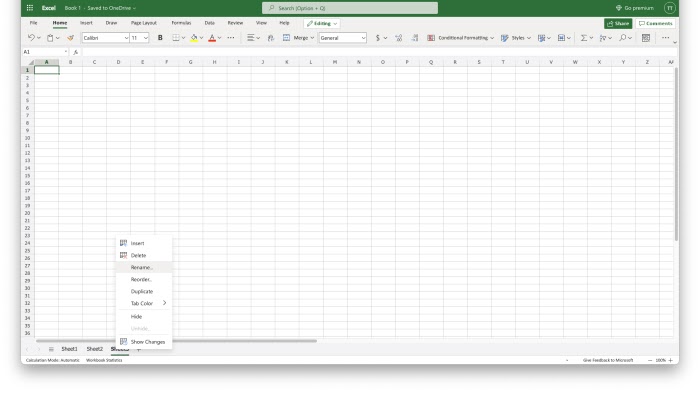Open the app launcher grid icon
This screenshot has height=393, width=700.
30,8
